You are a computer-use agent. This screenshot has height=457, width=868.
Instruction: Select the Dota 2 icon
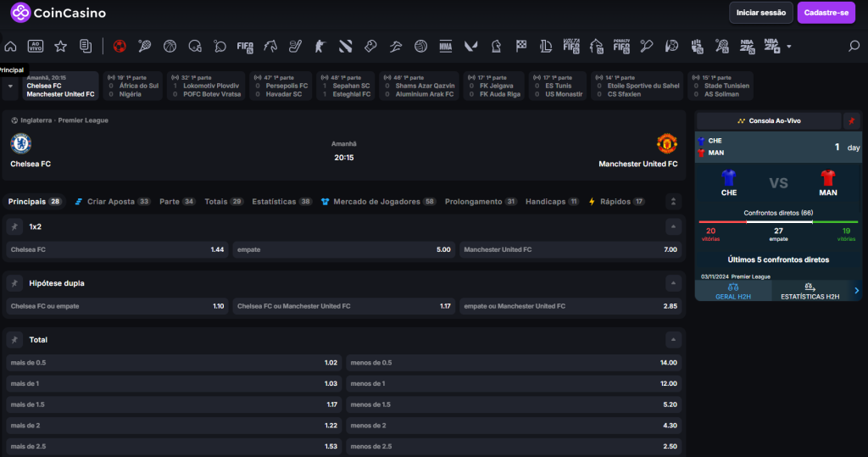(346, 47)
